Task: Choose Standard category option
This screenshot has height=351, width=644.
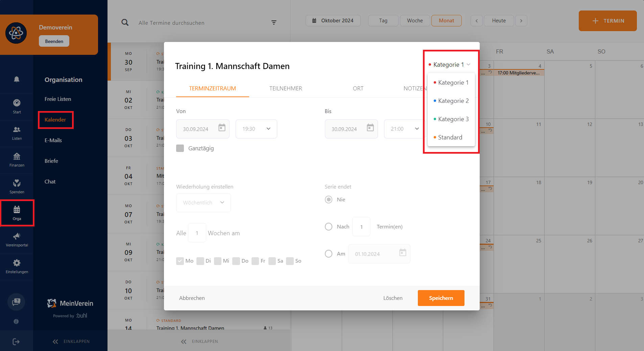Action: (x=451, y=137)
